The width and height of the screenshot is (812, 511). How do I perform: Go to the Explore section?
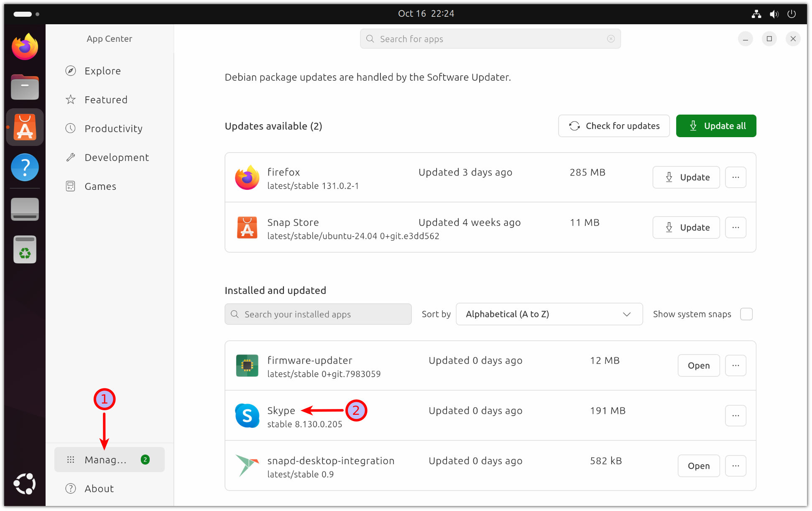click(110, 71)
